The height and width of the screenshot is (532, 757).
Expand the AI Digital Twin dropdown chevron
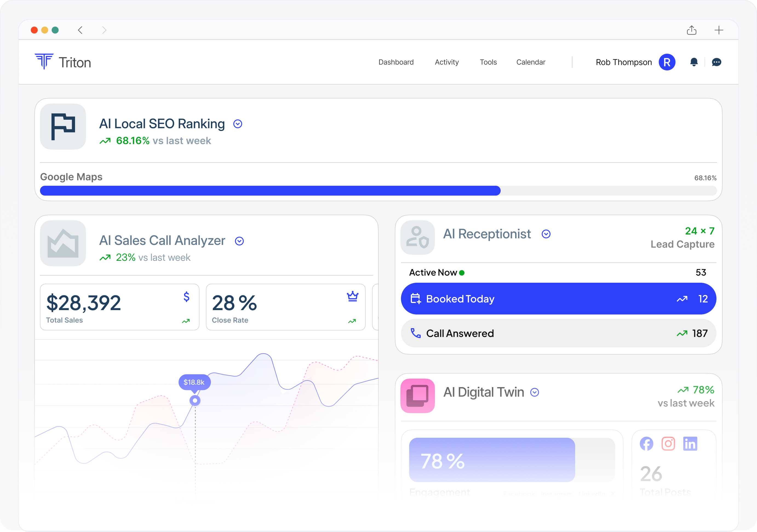534,392
